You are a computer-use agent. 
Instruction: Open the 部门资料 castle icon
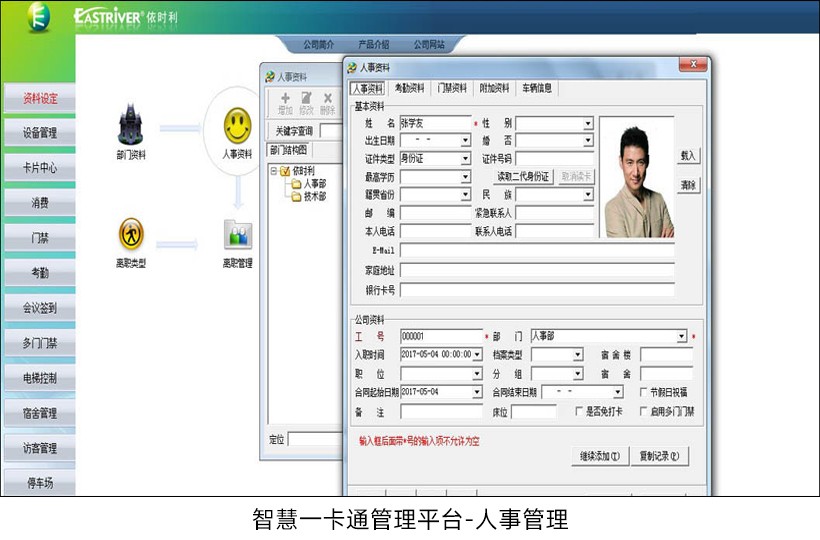tap(130, 125)
